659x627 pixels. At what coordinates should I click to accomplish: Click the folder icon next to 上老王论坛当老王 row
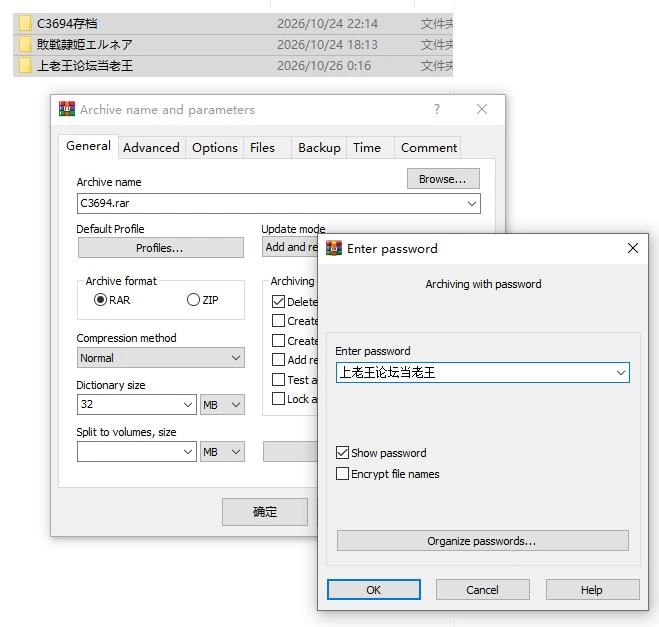[25, 66]
